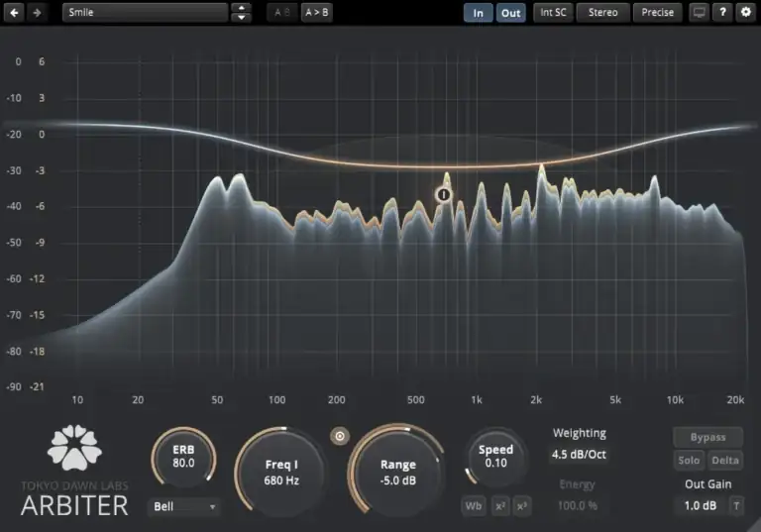
Task: Go to the next preset with forward arrow
Action: pyautogui.click(x=37, y=12)
